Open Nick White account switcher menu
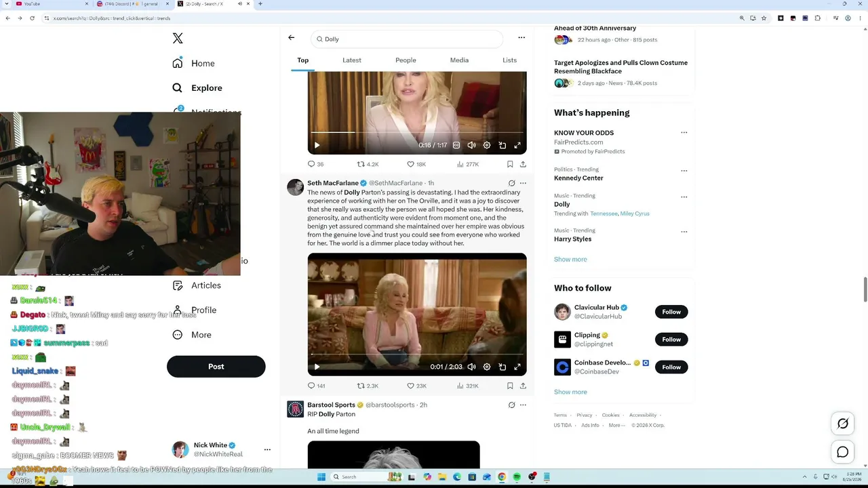The height and width of the screenshot is (488, 868). [267, 449]
